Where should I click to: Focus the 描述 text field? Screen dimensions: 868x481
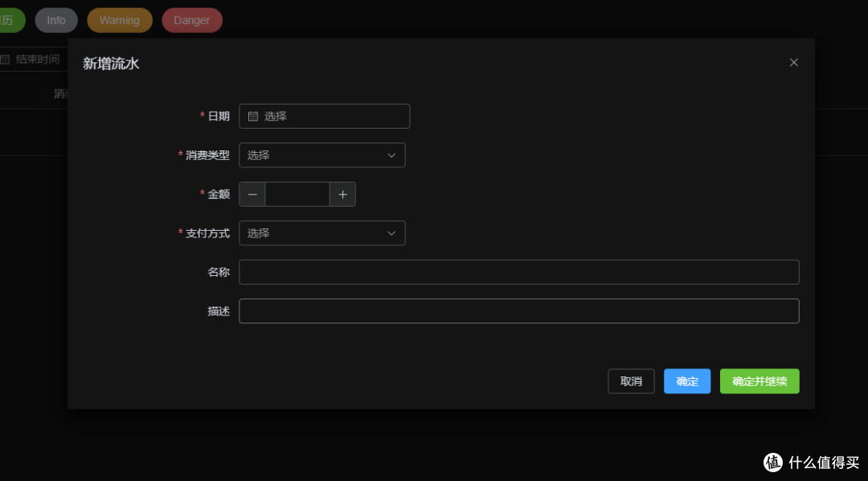point(519,310)
